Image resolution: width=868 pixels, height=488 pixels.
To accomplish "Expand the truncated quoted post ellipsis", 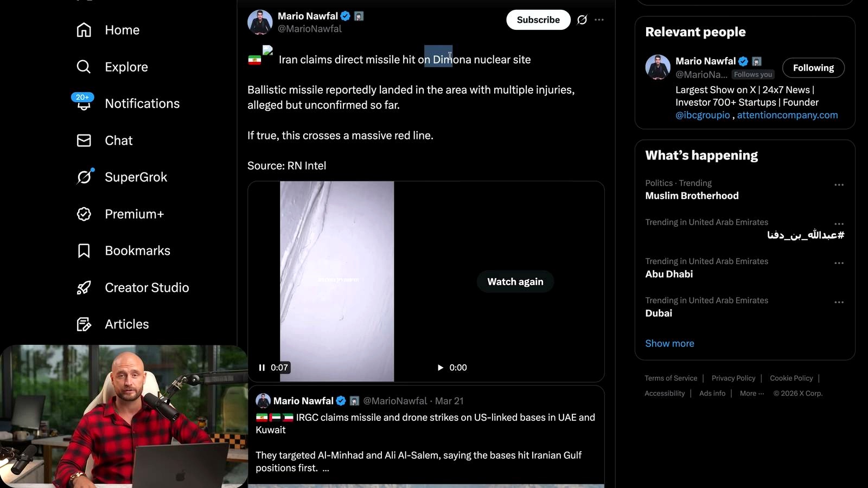I will [x=325, y=468].
